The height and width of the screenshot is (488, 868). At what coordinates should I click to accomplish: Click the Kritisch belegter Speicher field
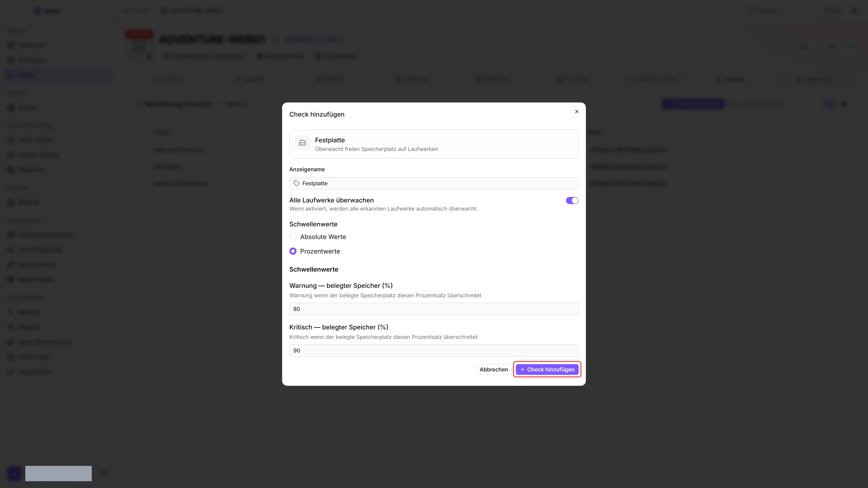pos(434,351)
